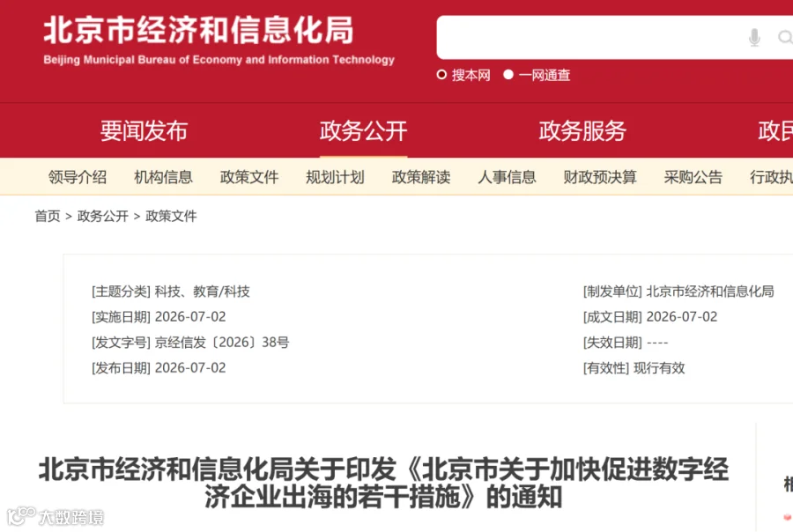The height and width of the screenshot is (532, 793).
Task: Open the 政务服务 main menu
Action: (582, 131)
